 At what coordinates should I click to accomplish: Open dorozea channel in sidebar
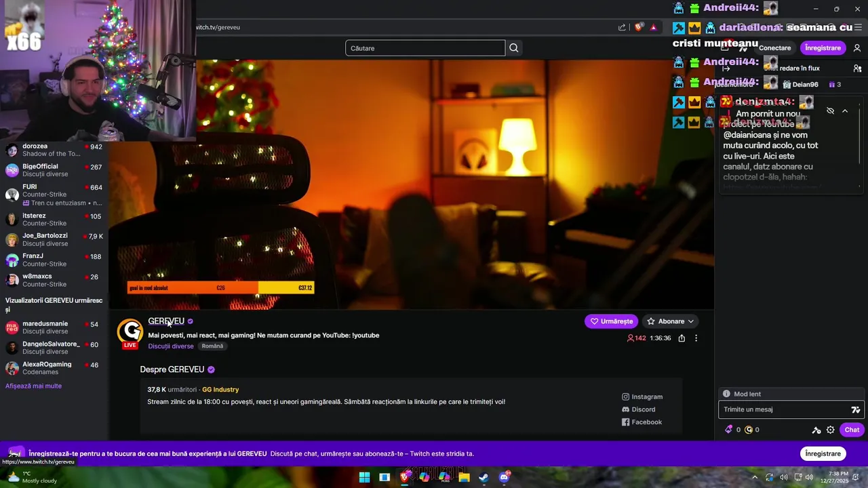click(54, 150)
